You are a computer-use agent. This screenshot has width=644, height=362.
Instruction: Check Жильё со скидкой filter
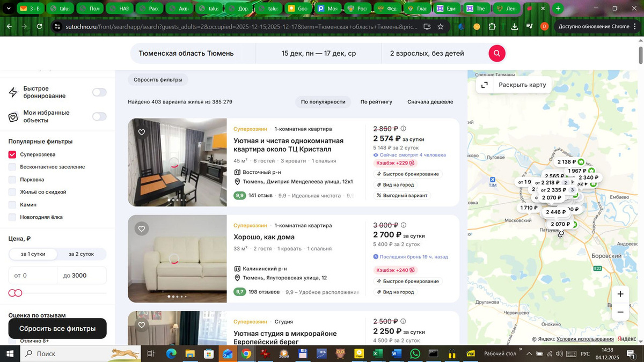click(x=12, y=192)
